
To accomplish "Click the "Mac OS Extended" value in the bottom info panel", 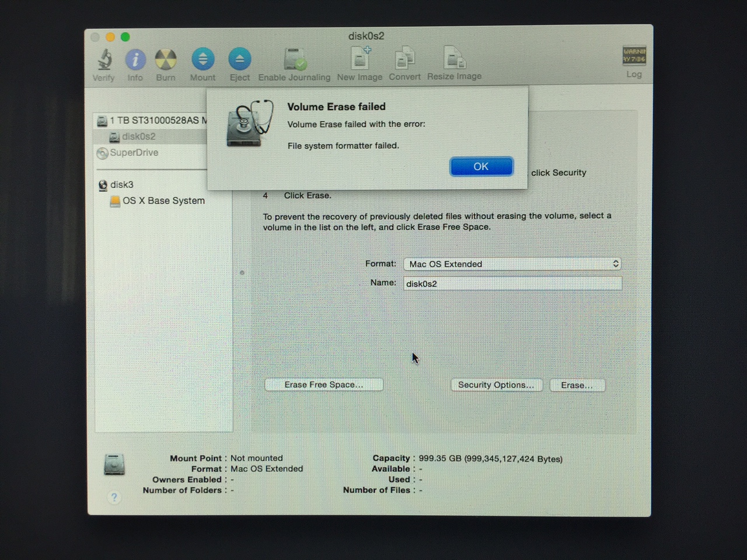I will pos(267,469).
